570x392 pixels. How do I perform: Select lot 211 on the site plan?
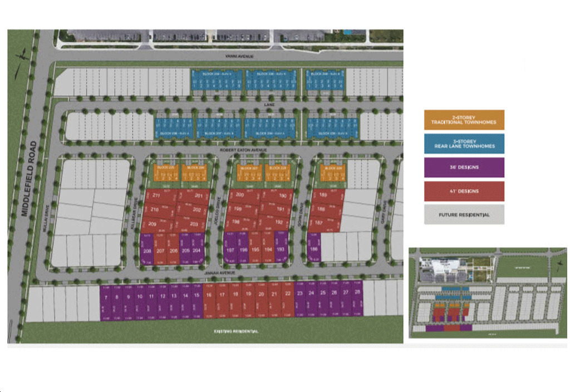click(x=155, y=195)
